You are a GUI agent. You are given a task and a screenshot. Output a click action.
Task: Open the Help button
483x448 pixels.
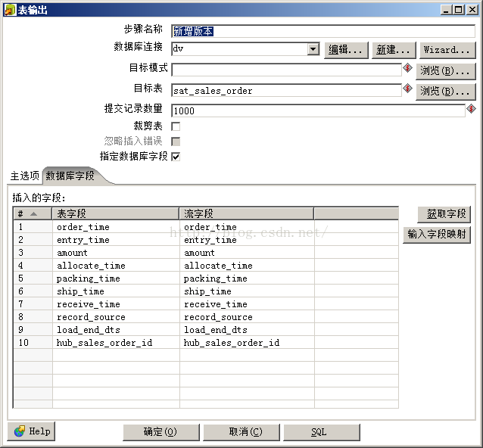31,431
